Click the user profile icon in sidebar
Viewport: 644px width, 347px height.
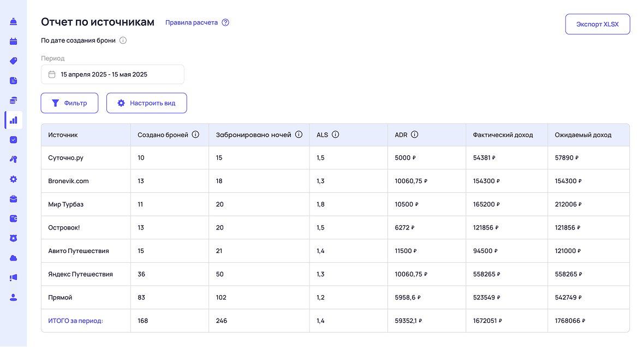(x=13, y=297)
